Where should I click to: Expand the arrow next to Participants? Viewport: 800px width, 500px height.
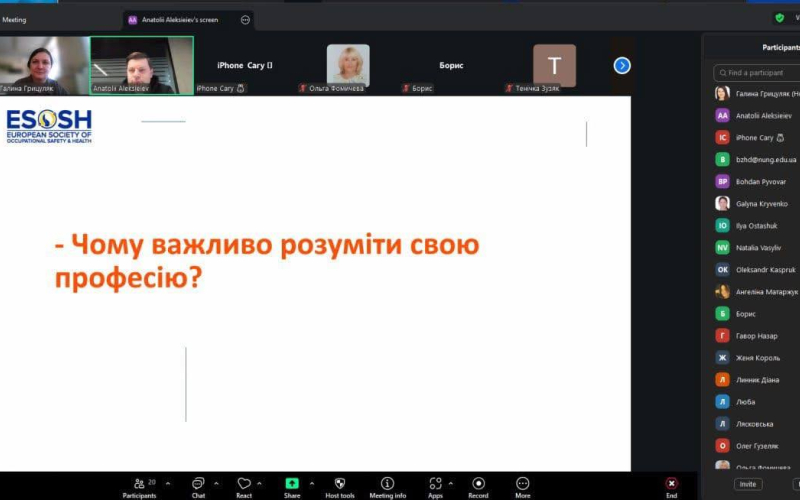pyautogui.click(x=169, y=483)
